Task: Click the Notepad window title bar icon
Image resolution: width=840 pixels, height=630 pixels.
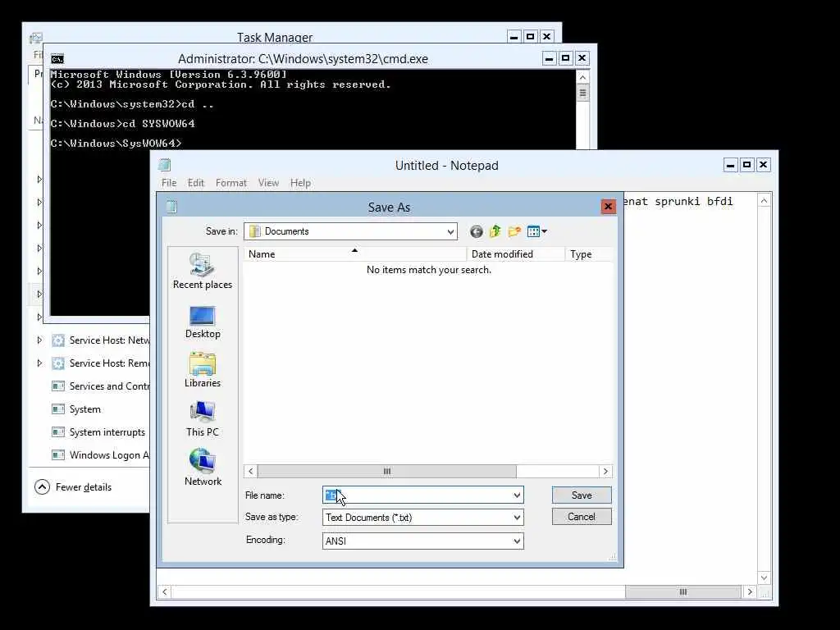Action: click(164, 165)
